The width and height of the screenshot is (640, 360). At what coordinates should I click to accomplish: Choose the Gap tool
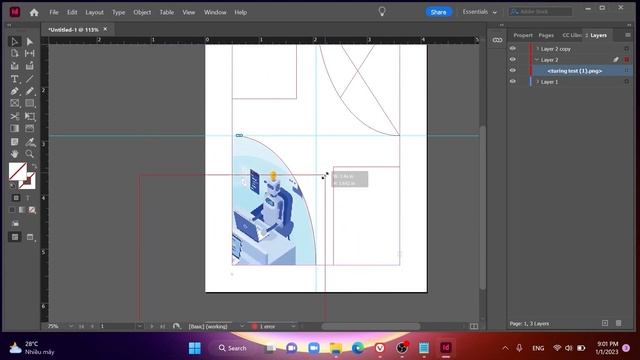(x=30, y=53)
